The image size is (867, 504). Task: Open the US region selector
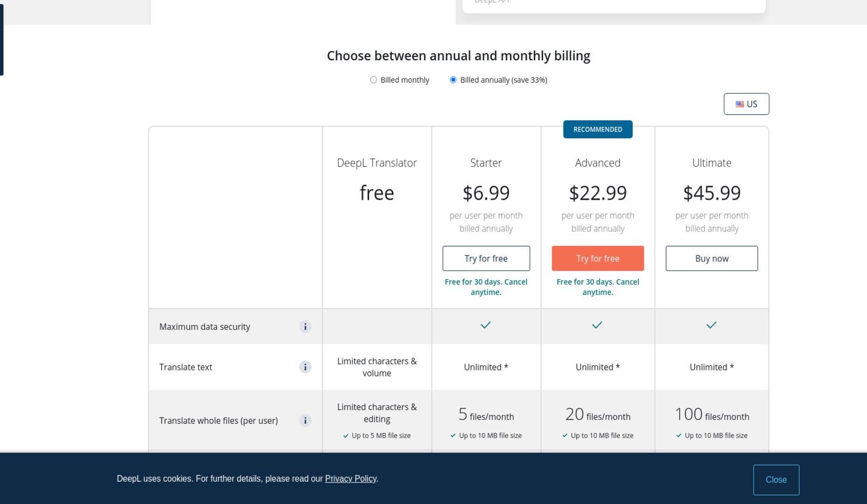click(x=746, y=104)
